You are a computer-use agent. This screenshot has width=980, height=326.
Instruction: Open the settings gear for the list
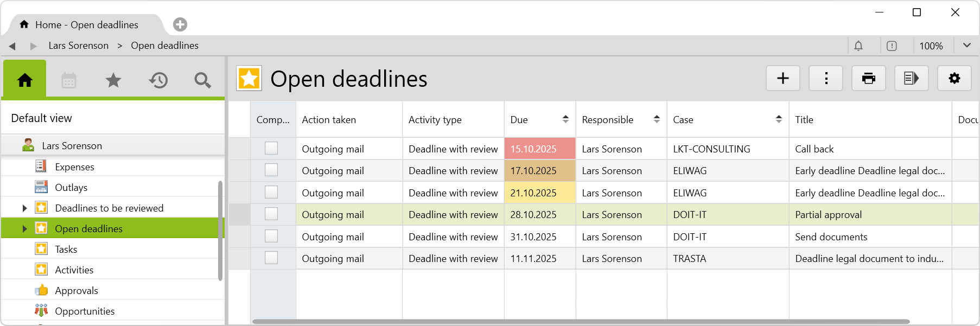(x=954, y=79)
